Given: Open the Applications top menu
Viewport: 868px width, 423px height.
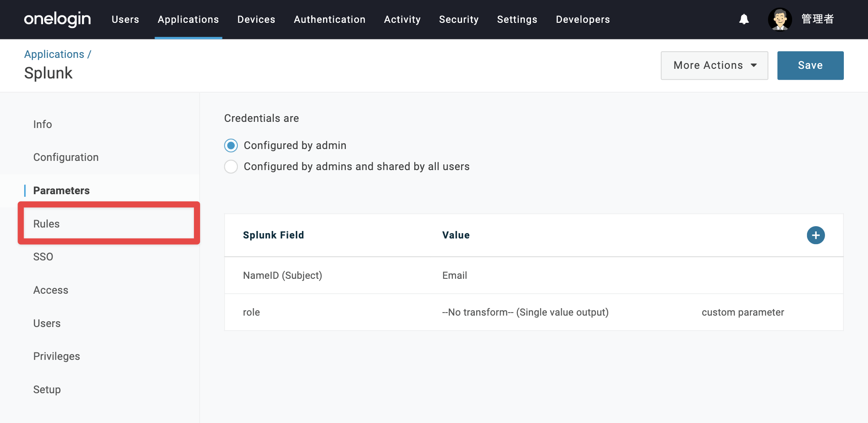Looking at the screenshot, I should 188,19.
